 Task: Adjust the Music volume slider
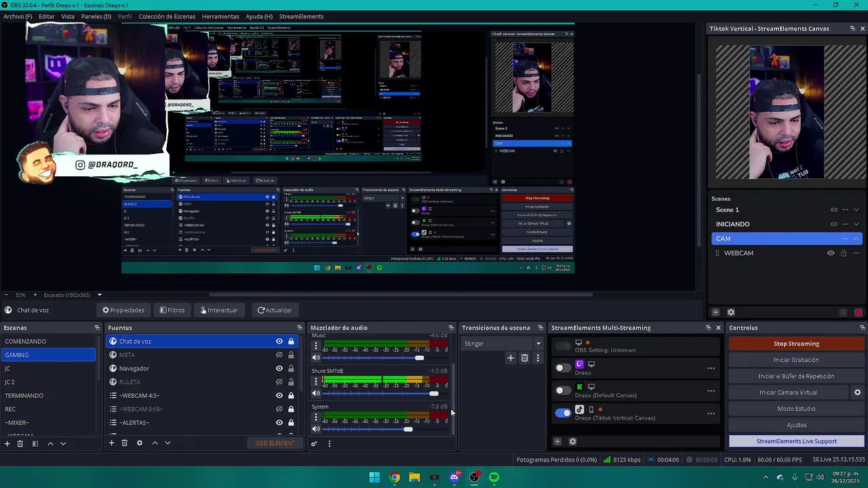click(x=385, y=358)
